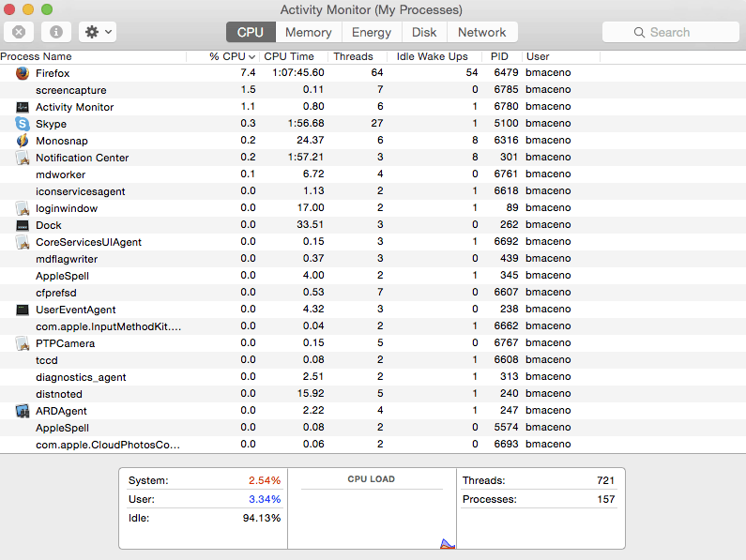Click Firefox PID 6479

506,73
